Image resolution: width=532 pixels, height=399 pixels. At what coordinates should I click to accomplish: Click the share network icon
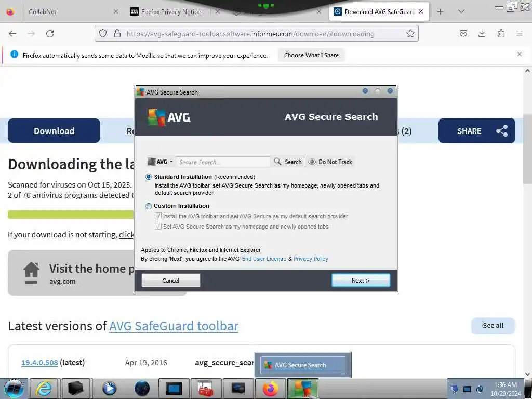[501, 131]
